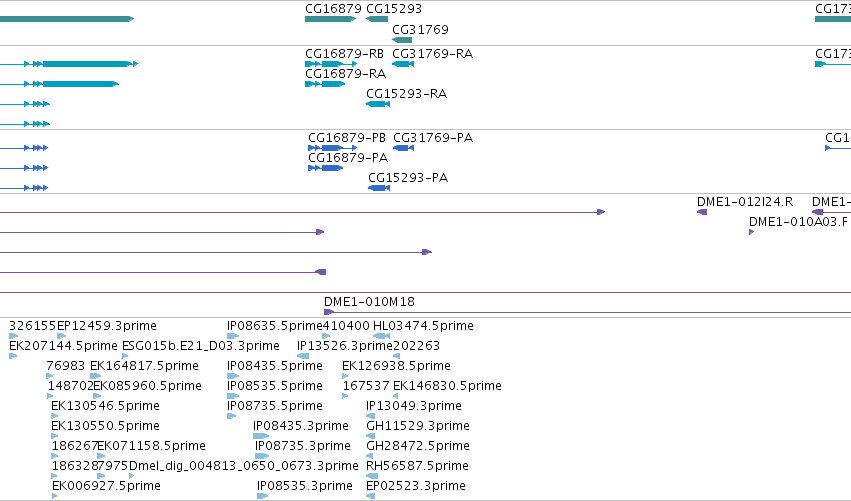Click the ESG015b.E21_D03.3prime label
The image size is (851, 501).
201,346
